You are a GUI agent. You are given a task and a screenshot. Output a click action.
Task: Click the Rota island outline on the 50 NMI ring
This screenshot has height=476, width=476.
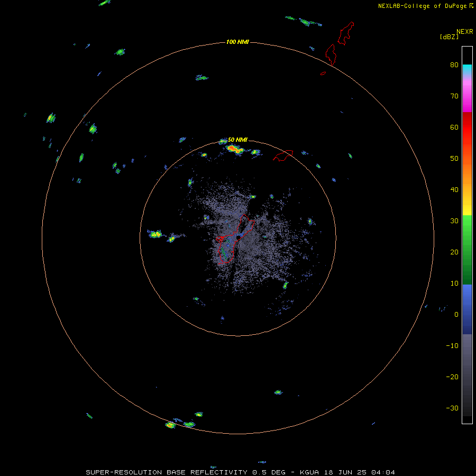(x=283, y=155)
